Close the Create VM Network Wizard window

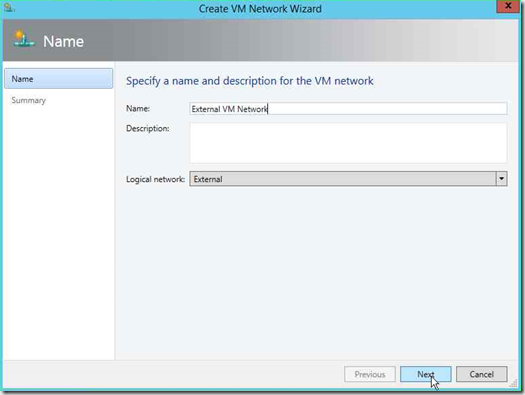pyautogui.click(x=508, y=6)
